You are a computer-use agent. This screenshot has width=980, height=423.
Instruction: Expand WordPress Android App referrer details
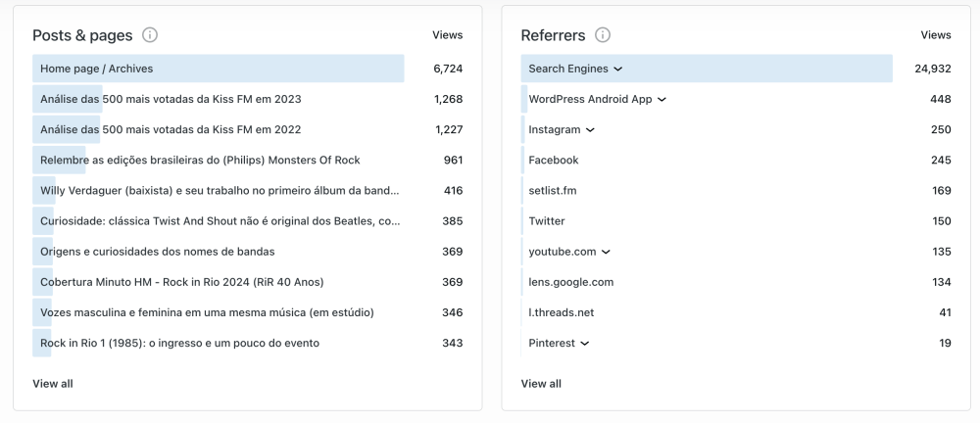tap(662, 100)
